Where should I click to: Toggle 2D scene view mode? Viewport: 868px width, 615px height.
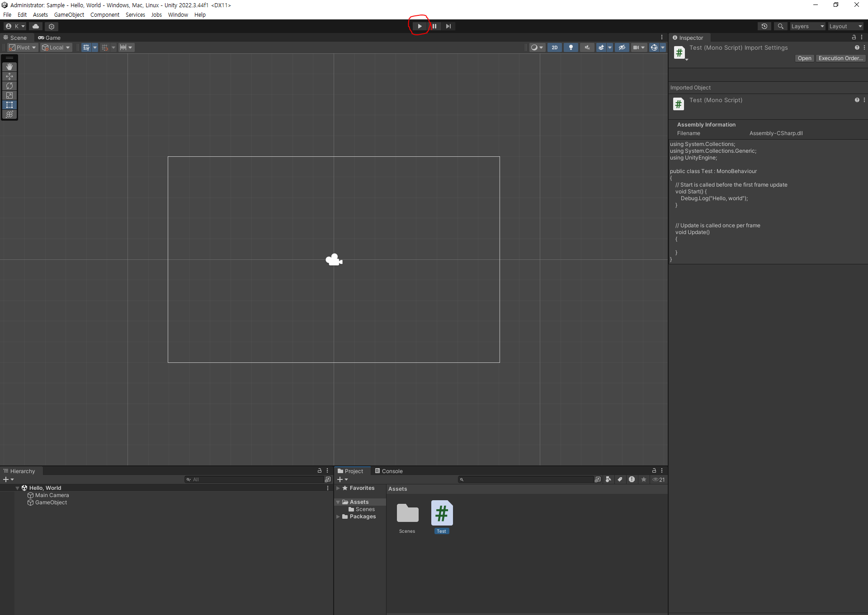coord(554,47)
